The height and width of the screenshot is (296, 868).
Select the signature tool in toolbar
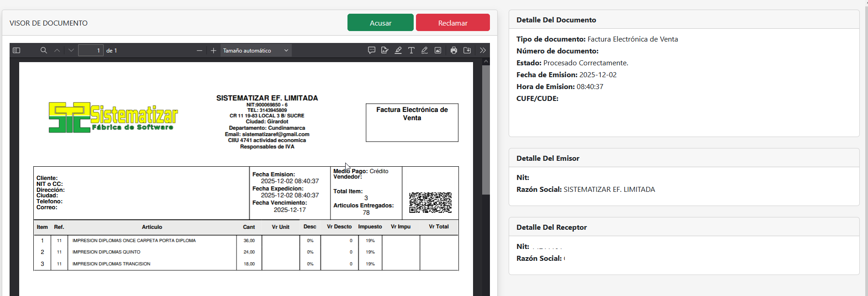tap(385, 50)
